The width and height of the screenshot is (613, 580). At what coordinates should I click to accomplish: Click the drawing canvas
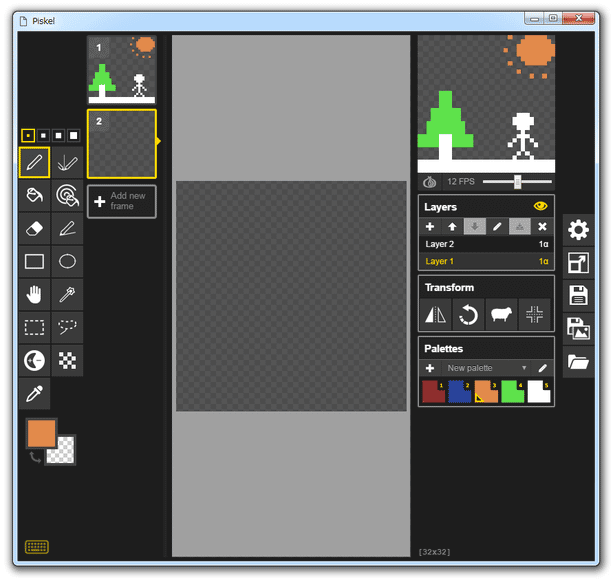click(291, 296)
